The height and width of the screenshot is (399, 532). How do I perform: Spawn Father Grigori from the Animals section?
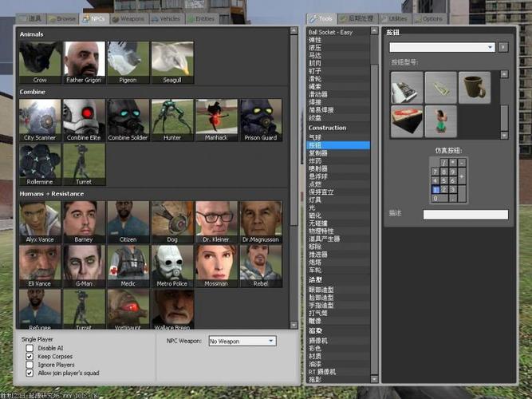tap(84, 62)
